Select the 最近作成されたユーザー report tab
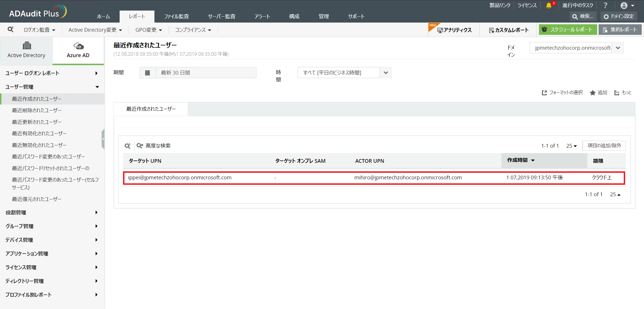 pos(151,109)
